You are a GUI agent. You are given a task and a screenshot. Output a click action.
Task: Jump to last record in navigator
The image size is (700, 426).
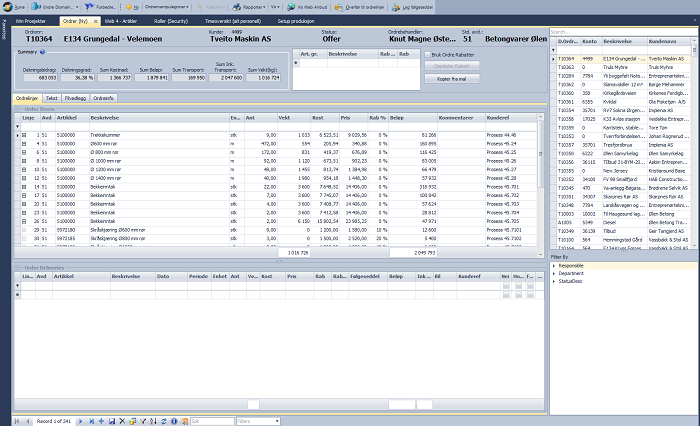91,421
